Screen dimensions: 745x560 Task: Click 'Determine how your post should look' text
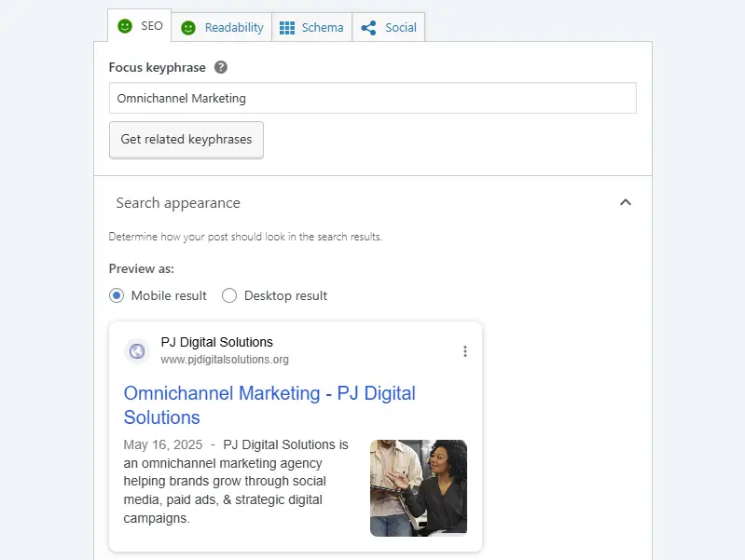click(x=245, y=237)
